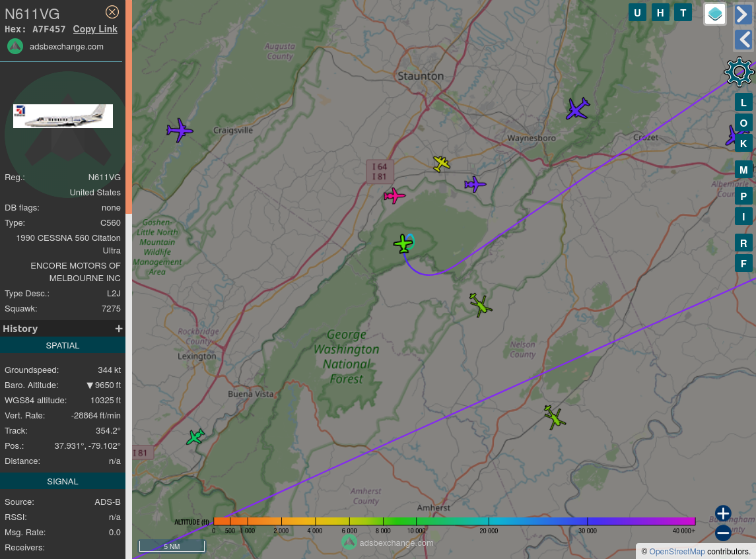This screenshot has width=756, height=559.
Task: Click the Squawk value 7275
Action: tap(111, 309)
